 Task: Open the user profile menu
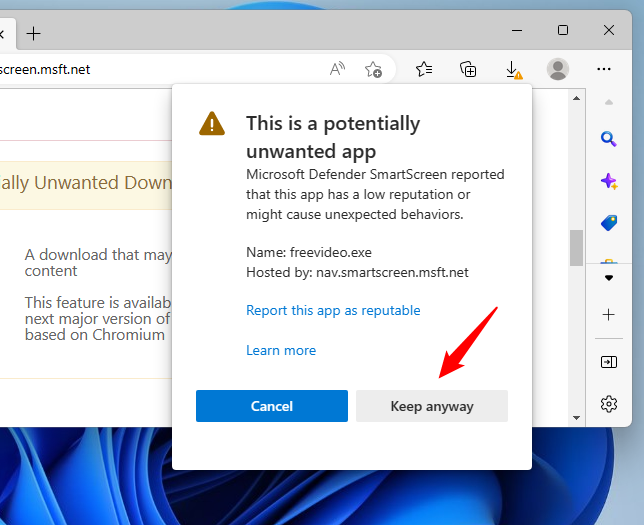(x=558, y=69)
